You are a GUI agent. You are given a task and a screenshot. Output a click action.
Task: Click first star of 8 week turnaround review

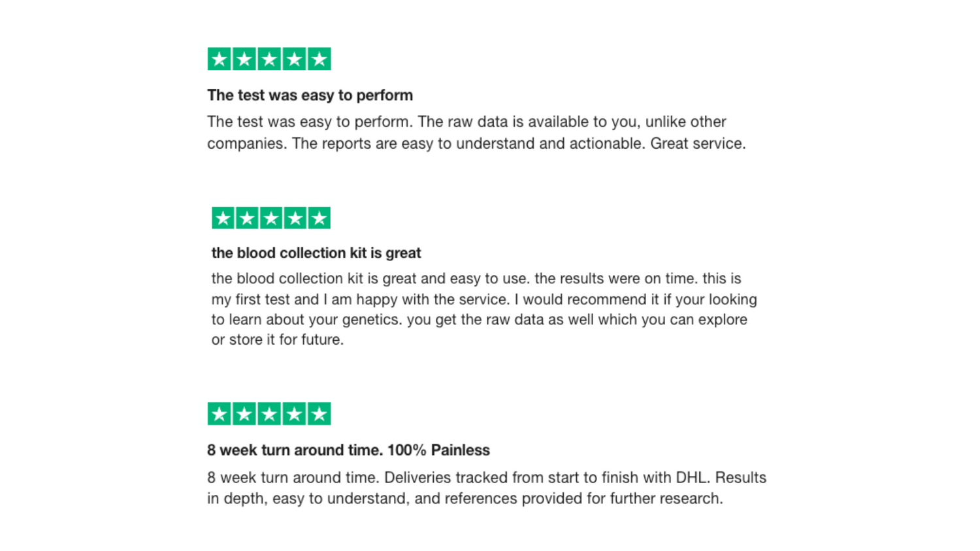(219, 414)
